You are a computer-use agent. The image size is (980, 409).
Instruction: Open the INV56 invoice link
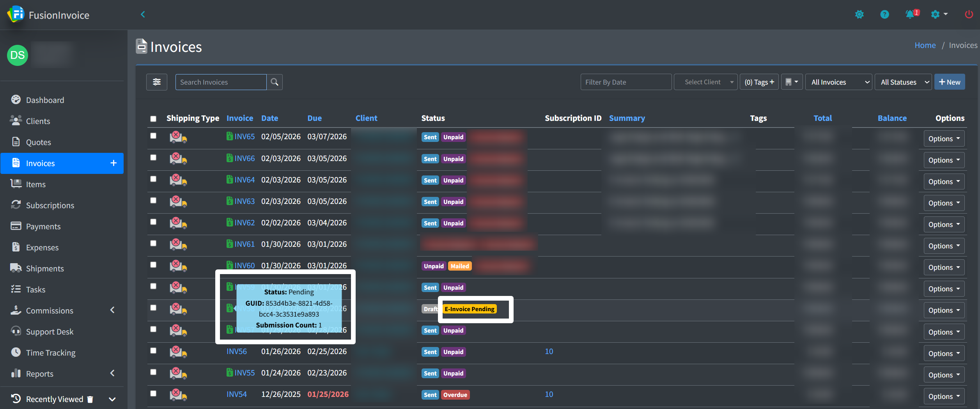pos(237,351)
